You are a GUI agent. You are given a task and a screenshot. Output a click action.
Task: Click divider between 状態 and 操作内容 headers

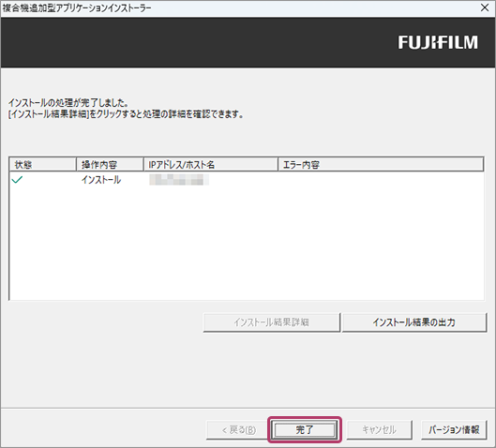[x=76, y=164]
